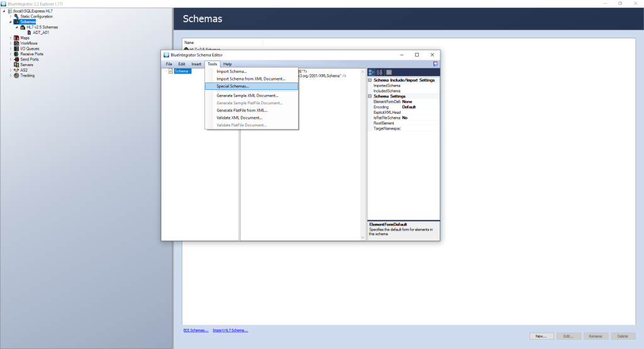Viewport: 644px width, 349px height.
Task: Click the BlueIntegrator Explorer app icon in title bar
Action: tap(4, 4)
